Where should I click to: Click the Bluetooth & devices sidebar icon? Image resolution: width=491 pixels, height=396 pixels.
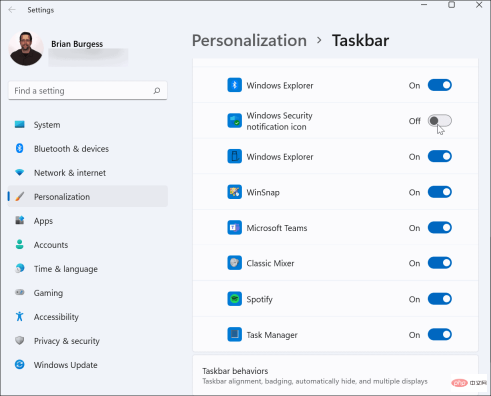[20, 148]
